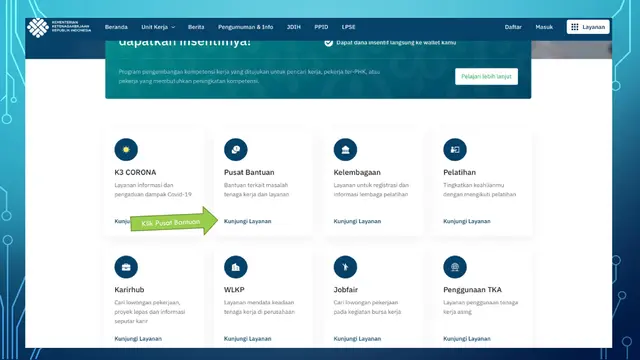Click 'Cari lowongan pekerjaan pada kegiatan bursa kerja' text
The image size is (640, 360).
click(x=367, y=307)
